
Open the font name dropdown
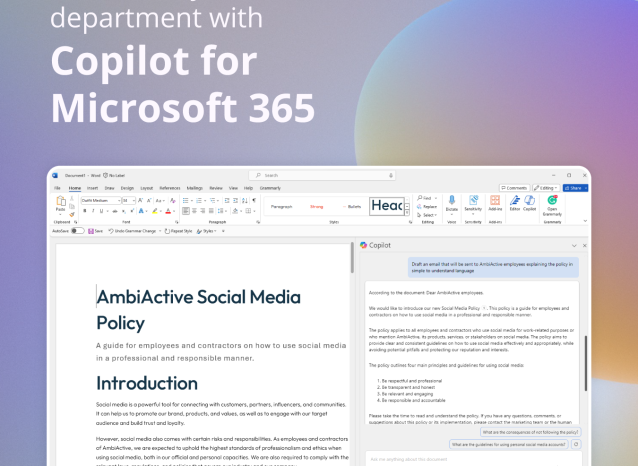click(x=102, y=200)
